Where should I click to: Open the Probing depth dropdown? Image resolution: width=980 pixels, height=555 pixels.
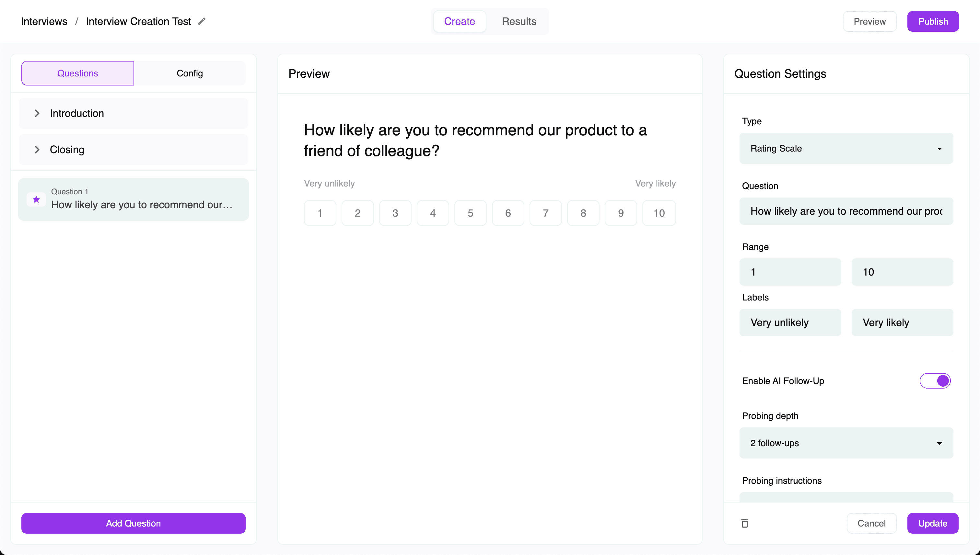pyautogui.click(x=846, y=443)
